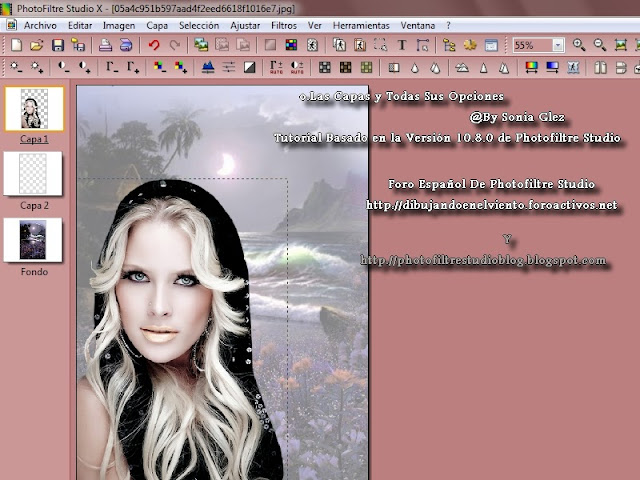Print the current image

(105, 44)
